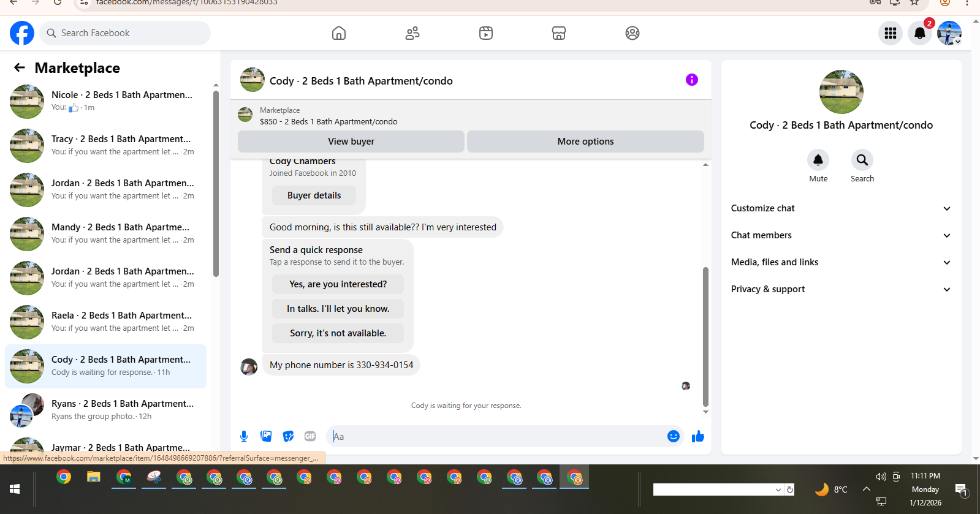Expand Privacy & support section
The height and width of the screenshot is (514, 980).
point(841,289)
